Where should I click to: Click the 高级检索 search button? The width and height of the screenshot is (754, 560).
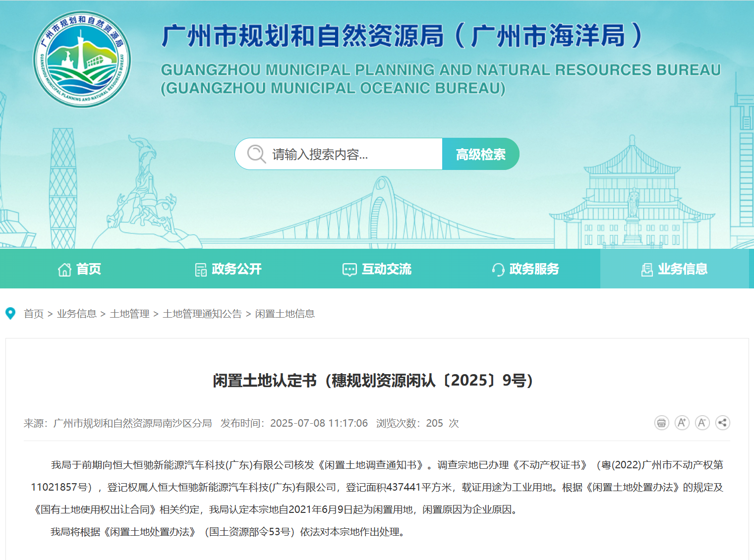coord(481,154)
